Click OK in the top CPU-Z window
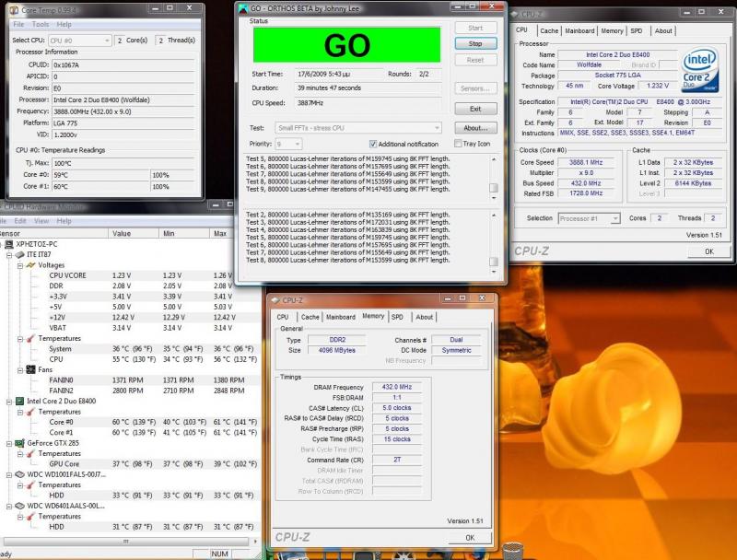 709,251
